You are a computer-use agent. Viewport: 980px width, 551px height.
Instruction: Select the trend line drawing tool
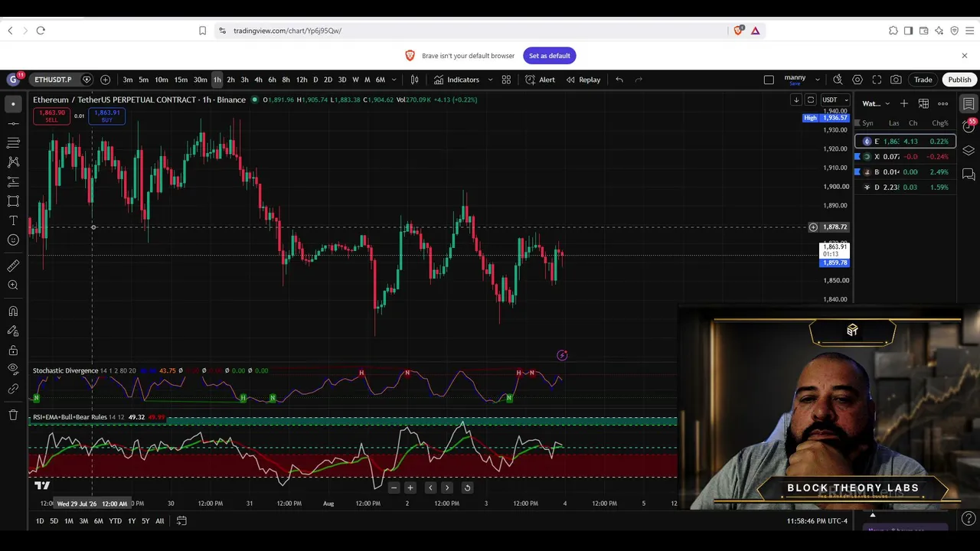coord(13,123)
